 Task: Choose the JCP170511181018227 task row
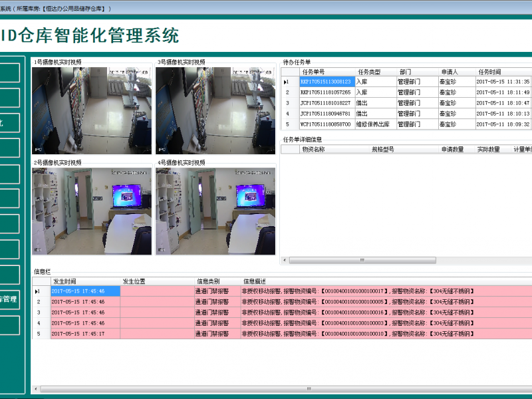[x=325, y=103]
